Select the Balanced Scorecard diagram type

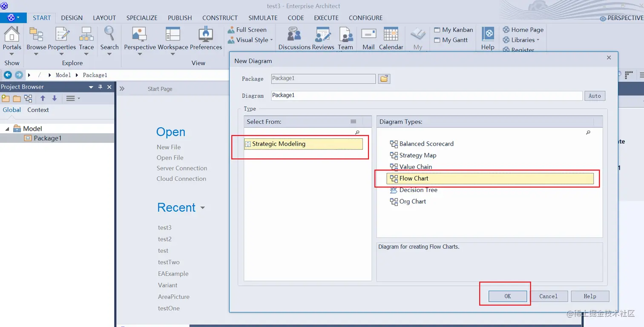click(422, 144)
